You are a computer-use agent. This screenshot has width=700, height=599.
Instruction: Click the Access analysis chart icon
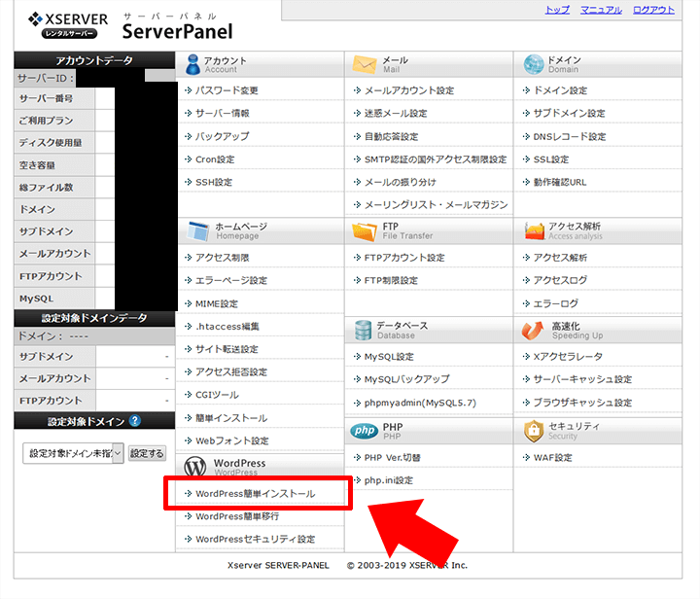pyautogui.click(x=535, y=230)
